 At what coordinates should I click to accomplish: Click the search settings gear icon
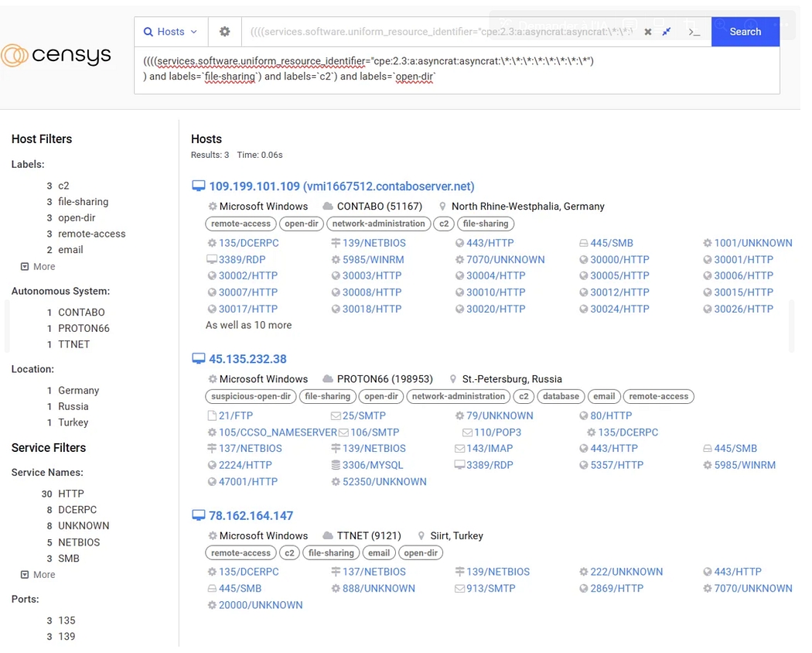click(x=224, y=32)
